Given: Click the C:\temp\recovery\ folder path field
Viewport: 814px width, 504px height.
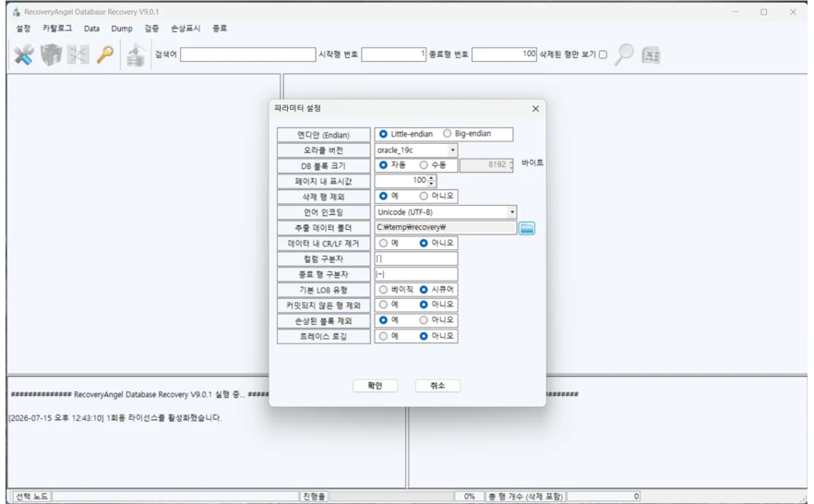Looking at the screenshot, I should click(x=446, y=227).
